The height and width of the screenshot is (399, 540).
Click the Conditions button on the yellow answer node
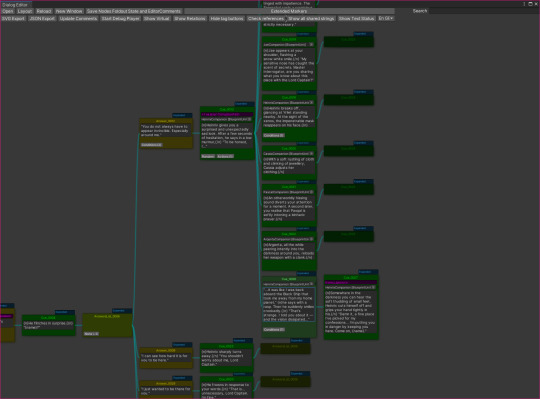(x=151, y=145)
